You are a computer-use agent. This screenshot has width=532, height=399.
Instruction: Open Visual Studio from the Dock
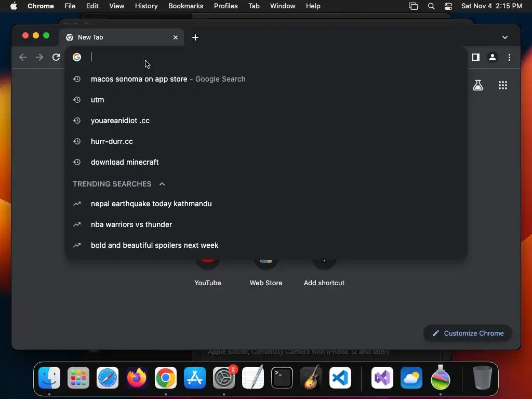(382, 378)
